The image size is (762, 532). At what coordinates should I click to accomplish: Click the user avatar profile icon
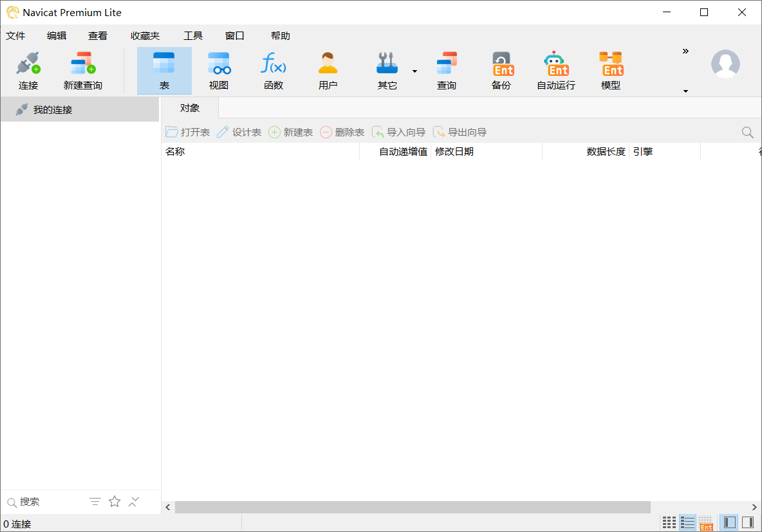pyautogui.click(x=725, y=64)
